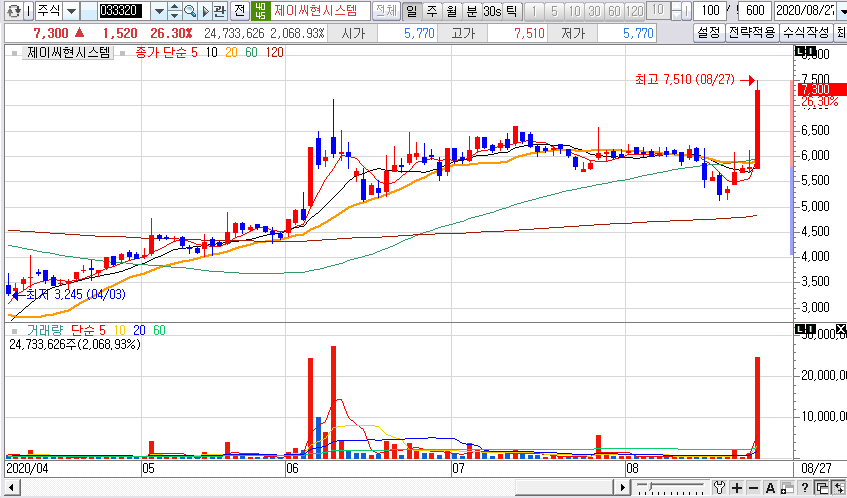Select the 월 (monthly) chart period

(452, 10)
